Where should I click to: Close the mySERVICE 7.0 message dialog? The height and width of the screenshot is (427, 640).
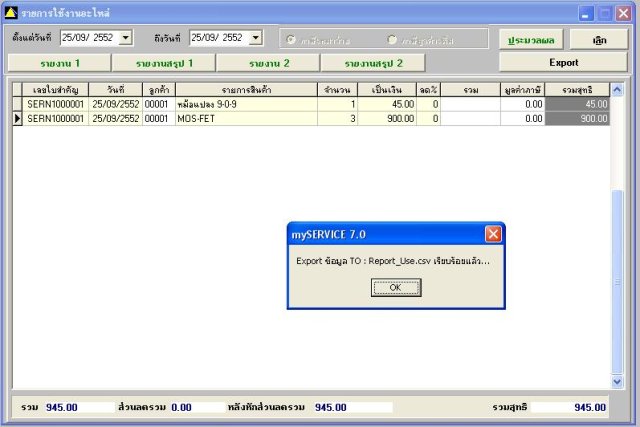tap(493, 234)
